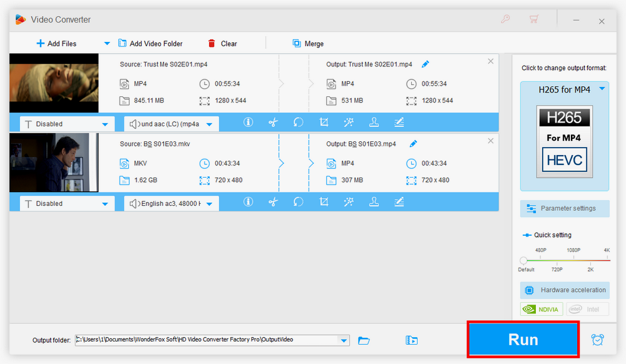Viewport: 626px width, 364px height.
Task: Click the text Source: Trust Me S02E01.mp4
Action: (x=163, y=64)
